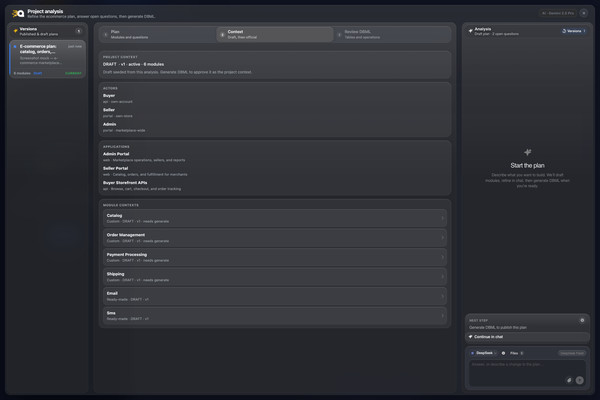Image resolution: width=600 pixels, height=400 pixels.
Task: Expand the Order Management module row
Action: [x=274, y=238]
